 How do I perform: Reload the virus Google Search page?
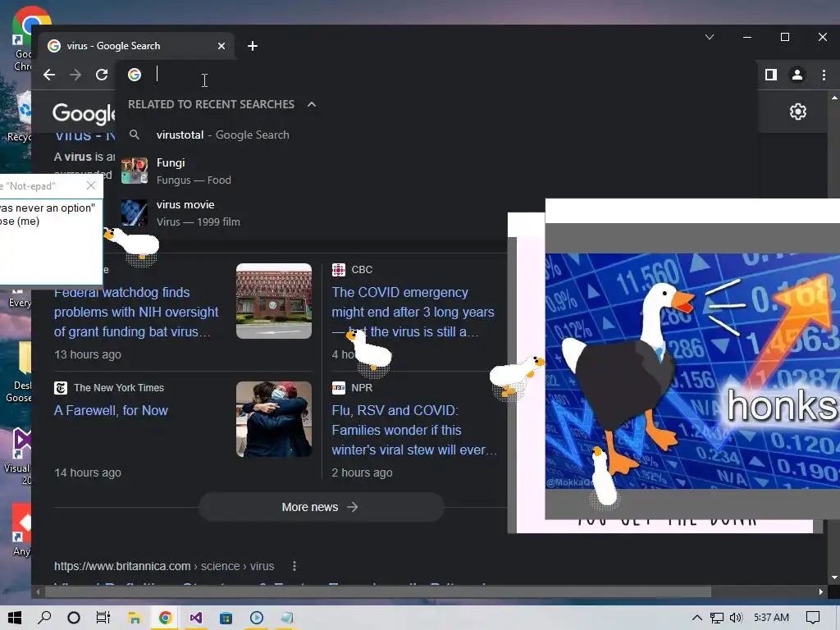point(102,75)
